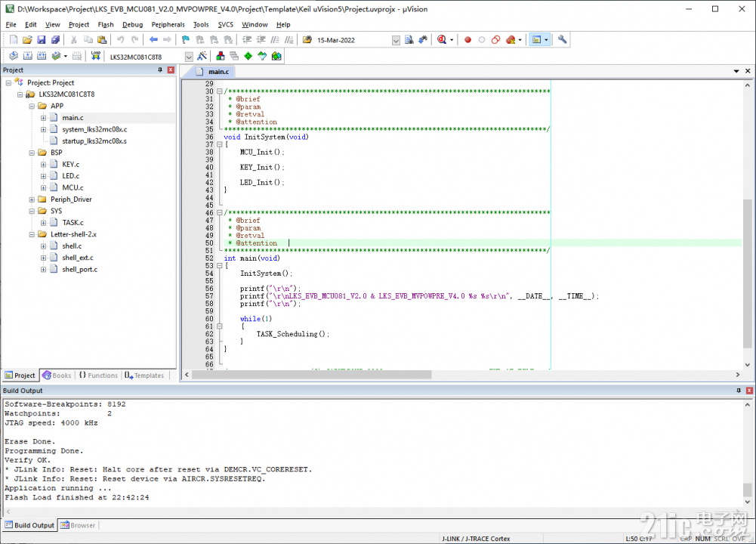Insert a breakpoint with red dot icon
Viewport: 756px width, 544px height.
pyautogui.click(x=467, y=40)
